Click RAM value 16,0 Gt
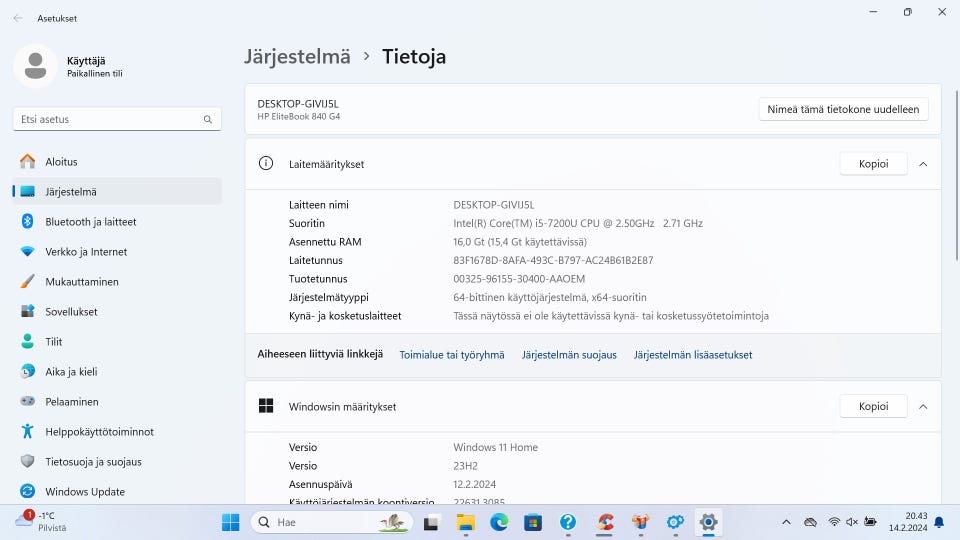The width and height of the screenshot is (960, 540). (x=520, y=242)
